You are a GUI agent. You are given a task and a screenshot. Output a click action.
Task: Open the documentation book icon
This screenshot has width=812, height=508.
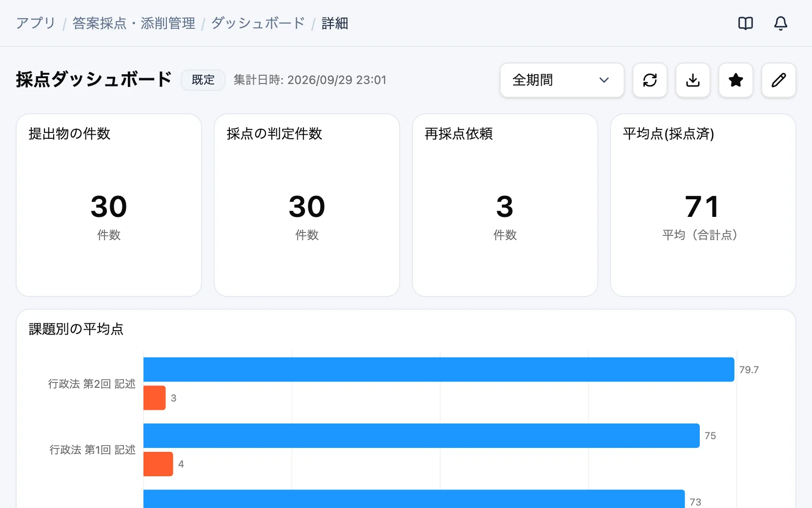coord(745,23)
